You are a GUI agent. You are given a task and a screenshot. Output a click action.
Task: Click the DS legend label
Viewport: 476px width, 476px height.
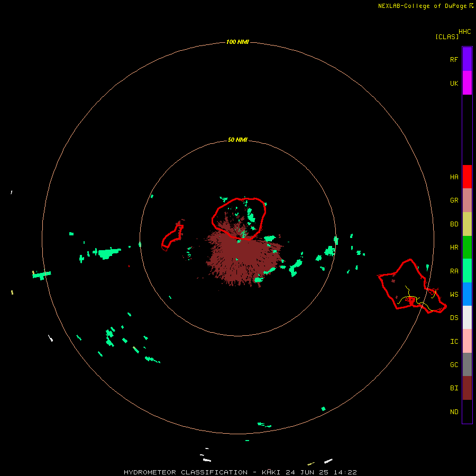(454, 318)
